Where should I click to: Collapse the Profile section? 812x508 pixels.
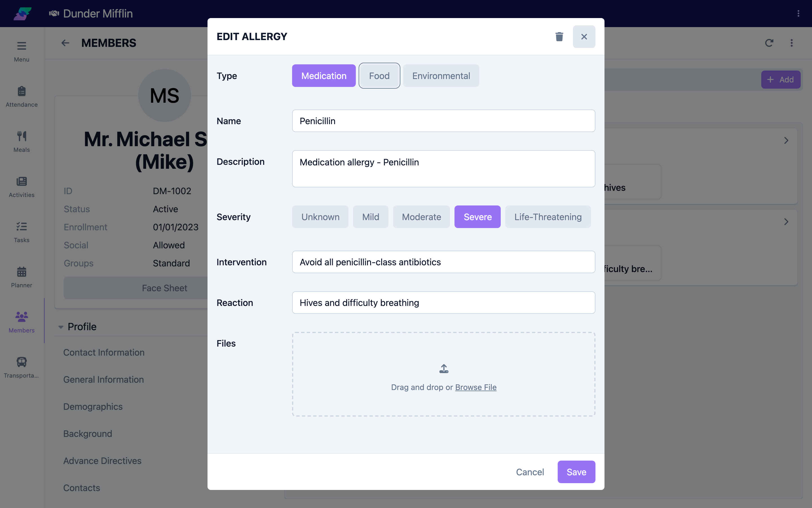point(61,327)
